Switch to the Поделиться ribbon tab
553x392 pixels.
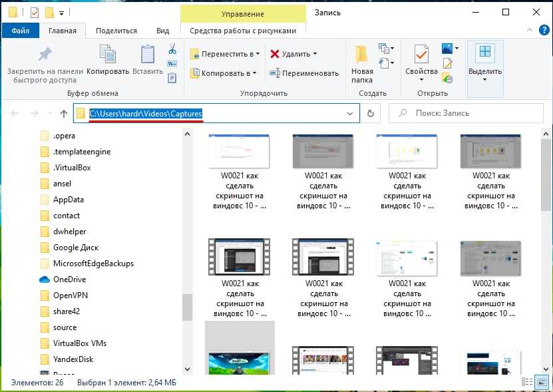(116, 31)
